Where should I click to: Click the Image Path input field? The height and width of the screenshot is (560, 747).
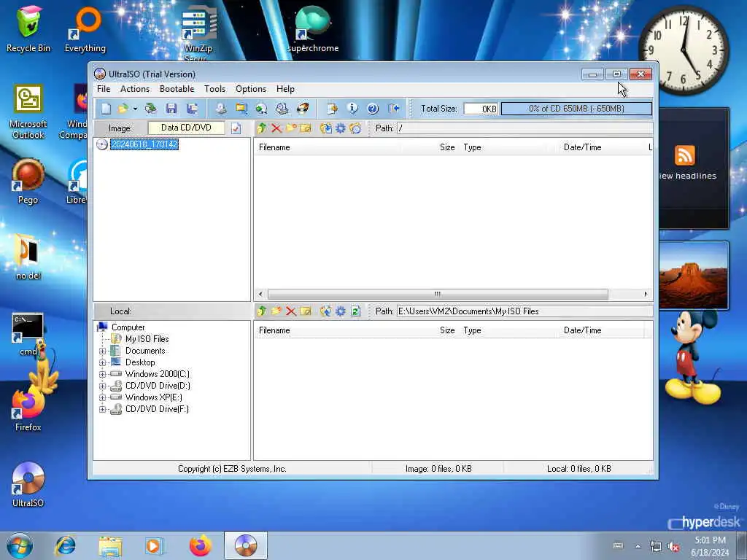pos(525,128)
